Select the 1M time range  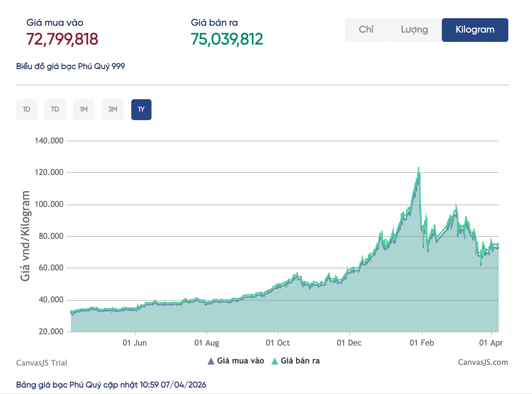(84, 109)
